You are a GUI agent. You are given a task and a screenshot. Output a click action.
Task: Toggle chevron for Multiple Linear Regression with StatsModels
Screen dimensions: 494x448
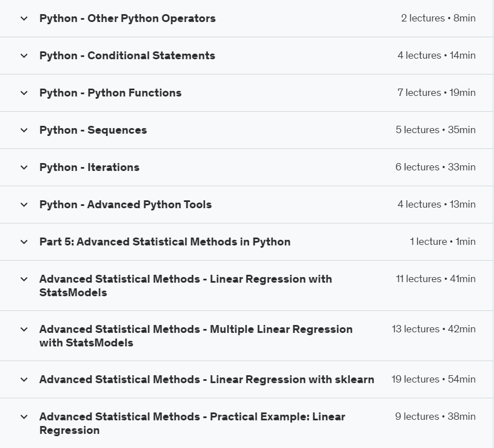[24, 330]
